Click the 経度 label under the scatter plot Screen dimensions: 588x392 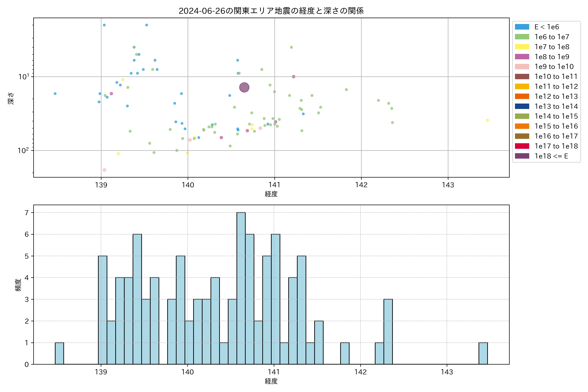[271, 194]
